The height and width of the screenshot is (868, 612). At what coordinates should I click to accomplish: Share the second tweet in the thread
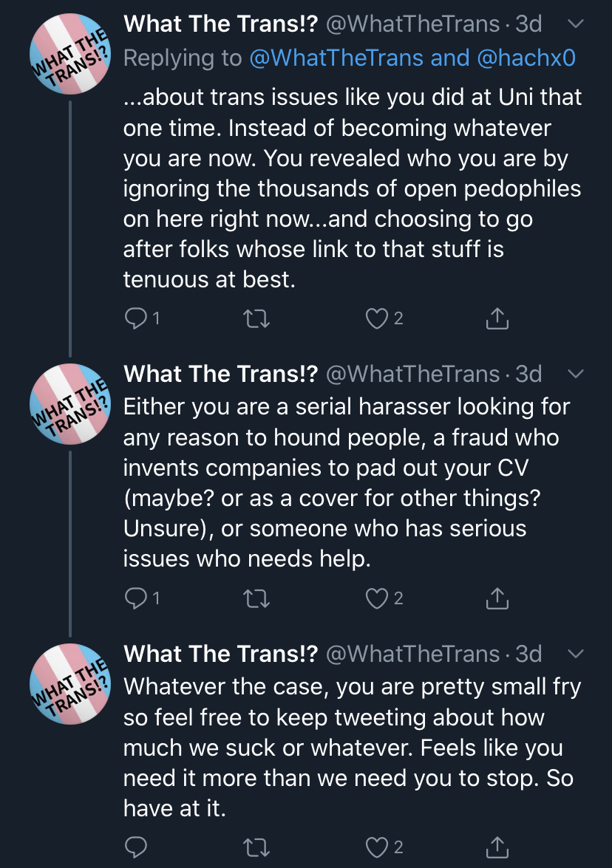tap(497, 598)
